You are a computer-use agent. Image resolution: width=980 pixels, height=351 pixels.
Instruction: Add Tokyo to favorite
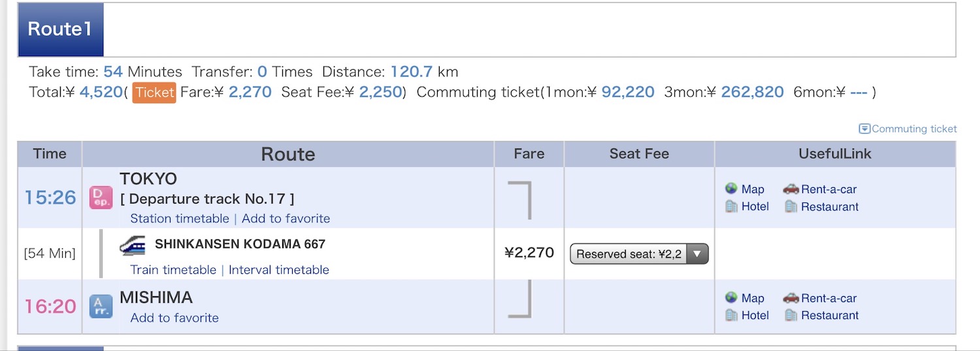[x=286, y=219]
